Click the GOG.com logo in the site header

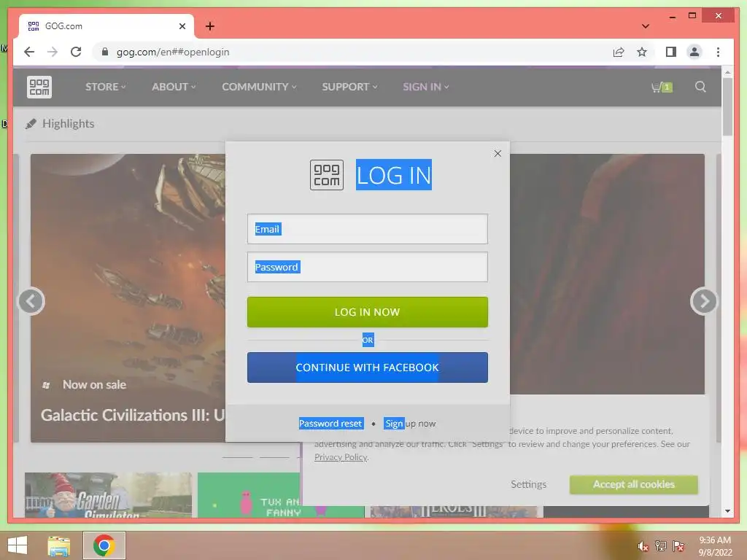pos(39,87)
